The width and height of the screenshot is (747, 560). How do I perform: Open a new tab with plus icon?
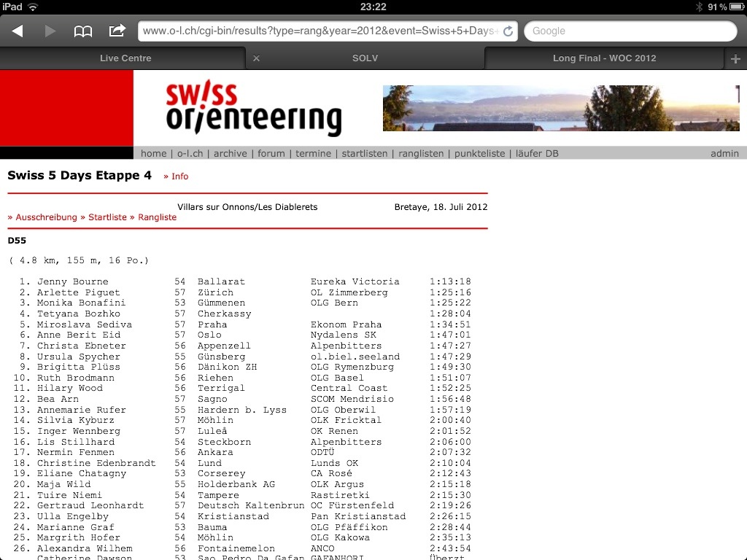[x=735, y=58]
